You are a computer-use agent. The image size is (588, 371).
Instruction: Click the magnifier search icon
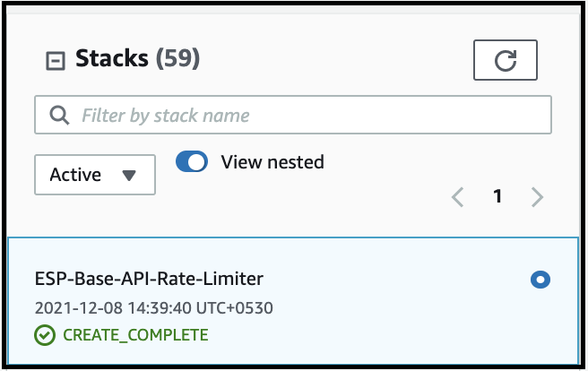(x=59, y=115)
